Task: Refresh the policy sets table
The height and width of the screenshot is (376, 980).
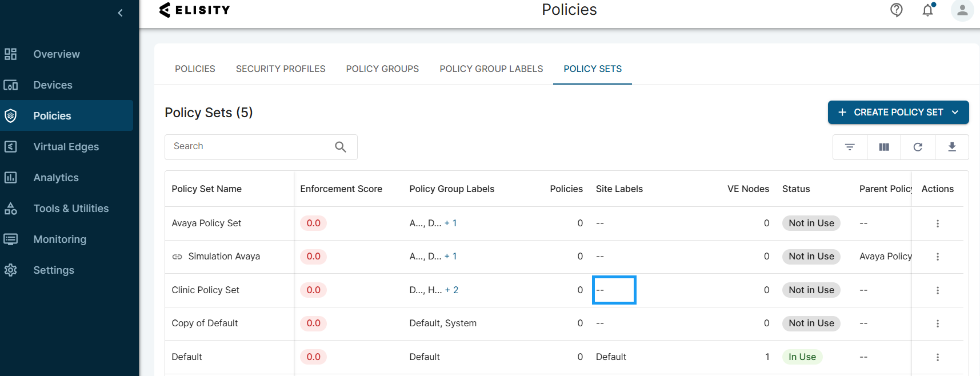Action: pyautogui.click(x=918, y=147)
